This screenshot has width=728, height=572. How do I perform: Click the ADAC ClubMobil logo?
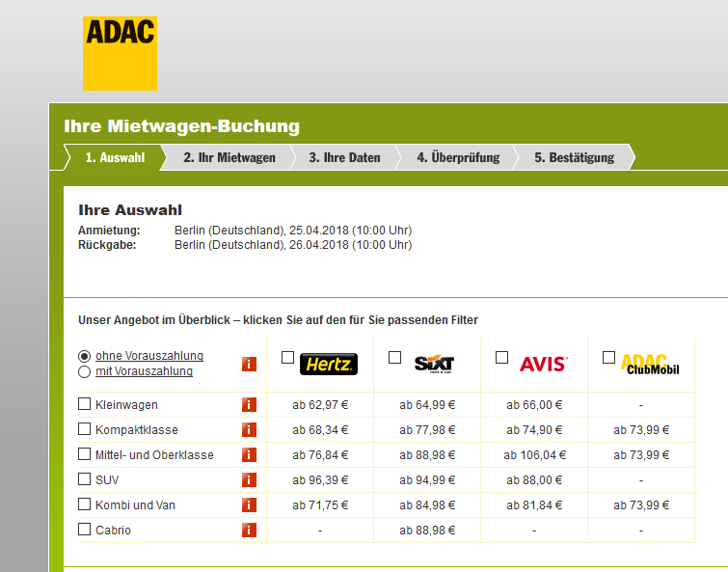click(650, 365)
